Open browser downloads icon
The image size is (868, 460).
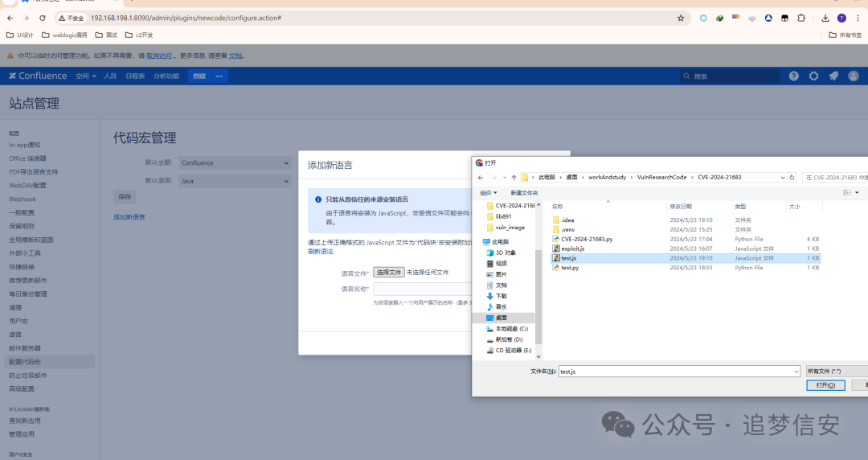(x=825, y=18)
